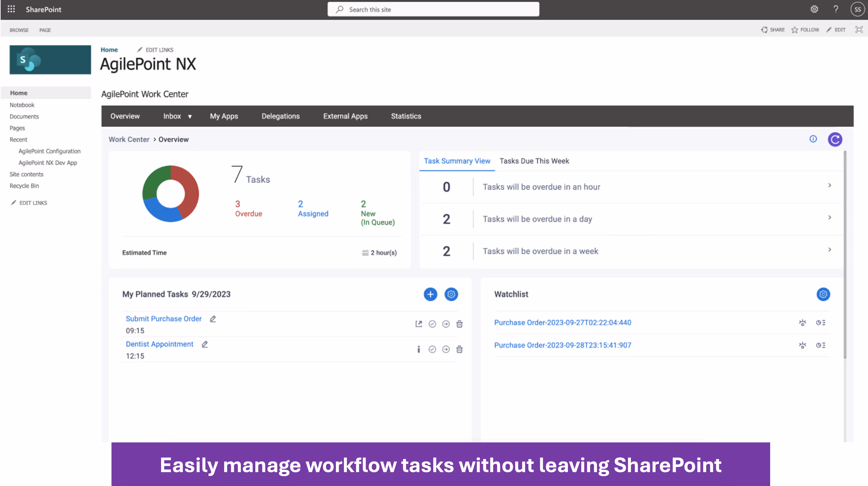Viewport: 868px width, 486px height.
Task: Open the SharePoint app launcher grid
Action: click(11, 9)
